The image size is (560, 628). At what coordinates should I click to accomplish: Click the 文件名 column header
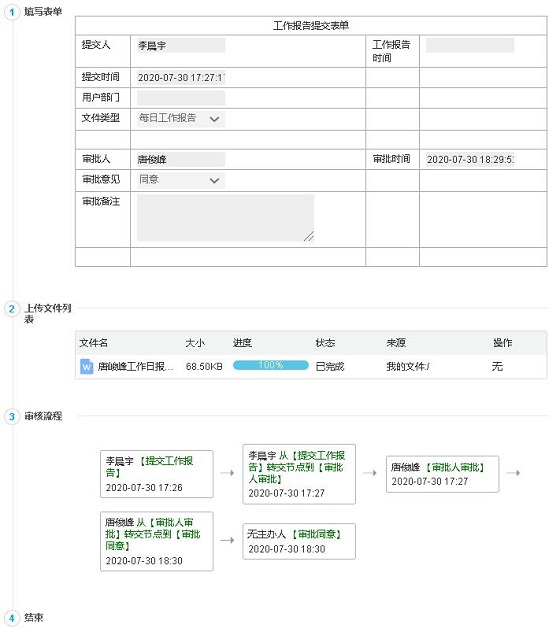(x=93, y=343)
